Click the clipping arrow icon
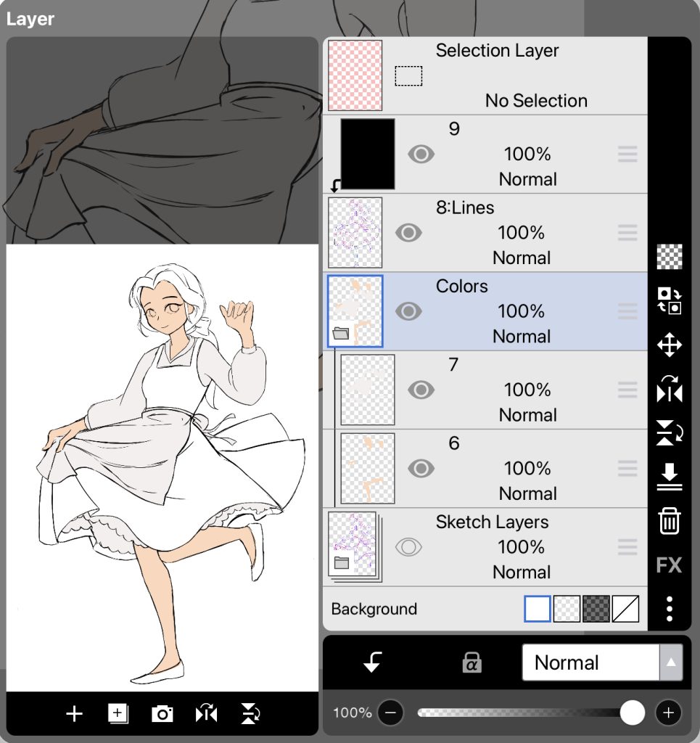Viewport: 700px width, 743px height. (x=373, y=662)
